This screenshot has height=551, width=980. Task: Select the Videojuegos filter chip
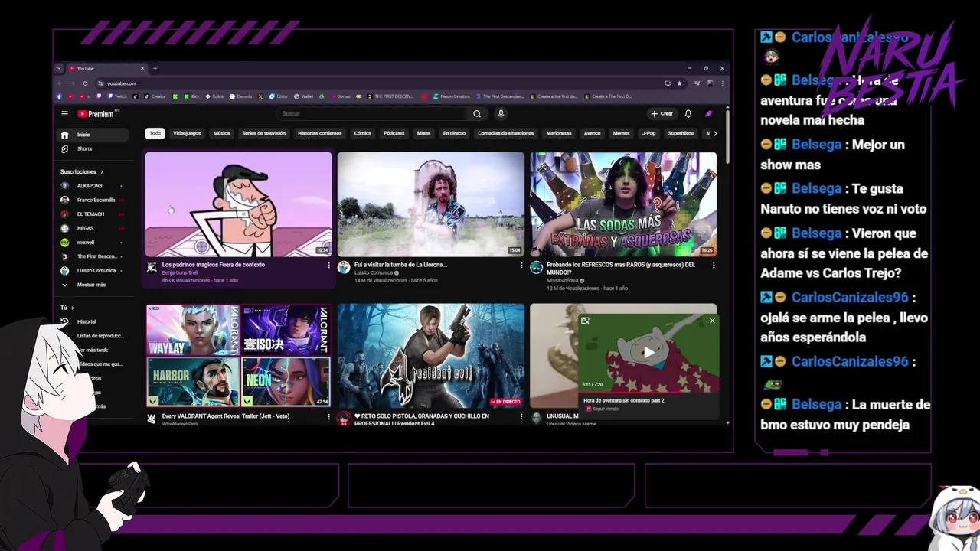(x=187, y=133)
